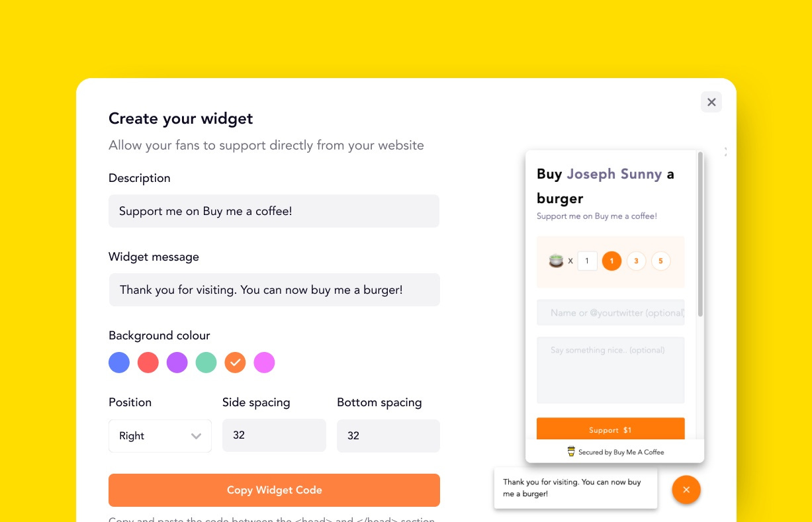Click the selected orange colour swatch with checkmark
This screenshot has width=812, height=522.
click(x=235, y=363)
